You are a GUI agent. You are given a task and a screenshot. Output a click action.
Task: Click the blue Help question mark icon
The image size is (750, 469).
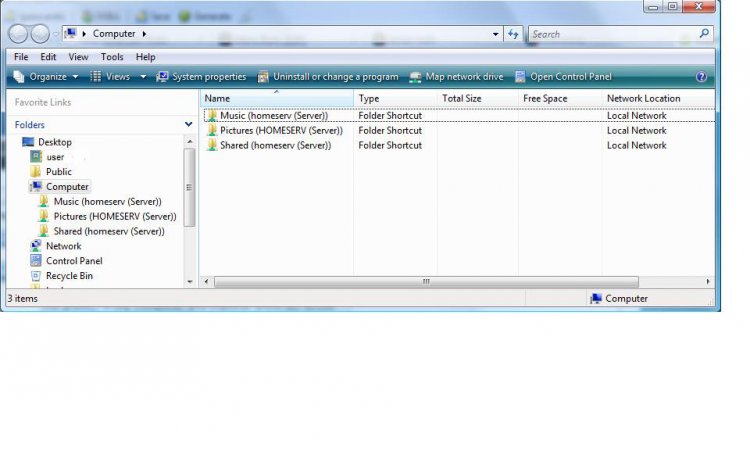pyautogui.click(x=701, y=77)
